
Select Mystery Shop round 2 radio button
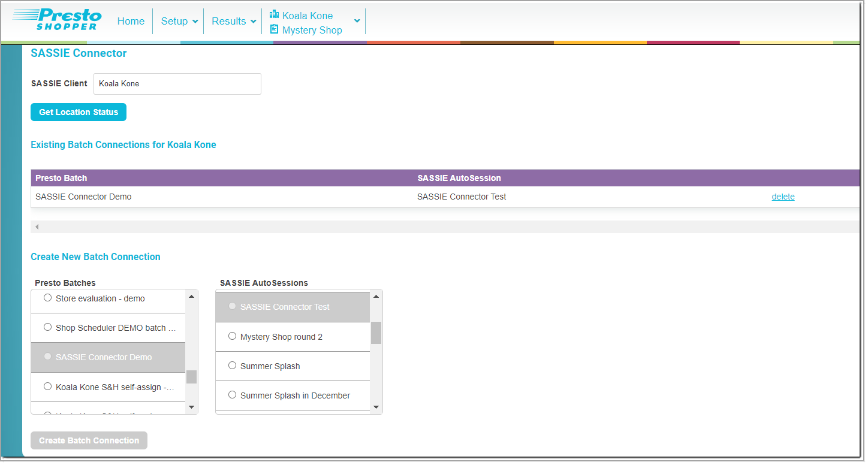coord(233,336)
